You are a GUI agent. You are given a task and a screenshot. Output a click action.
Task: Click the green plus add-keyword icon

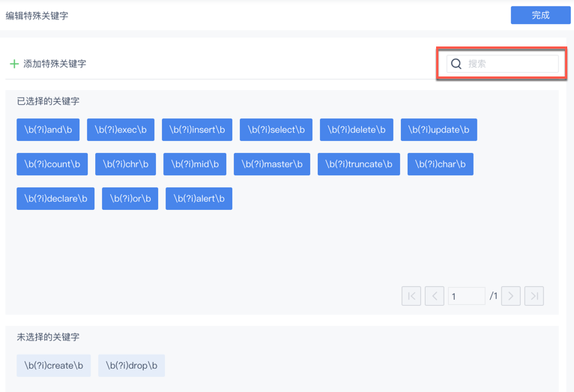point(13,64)
